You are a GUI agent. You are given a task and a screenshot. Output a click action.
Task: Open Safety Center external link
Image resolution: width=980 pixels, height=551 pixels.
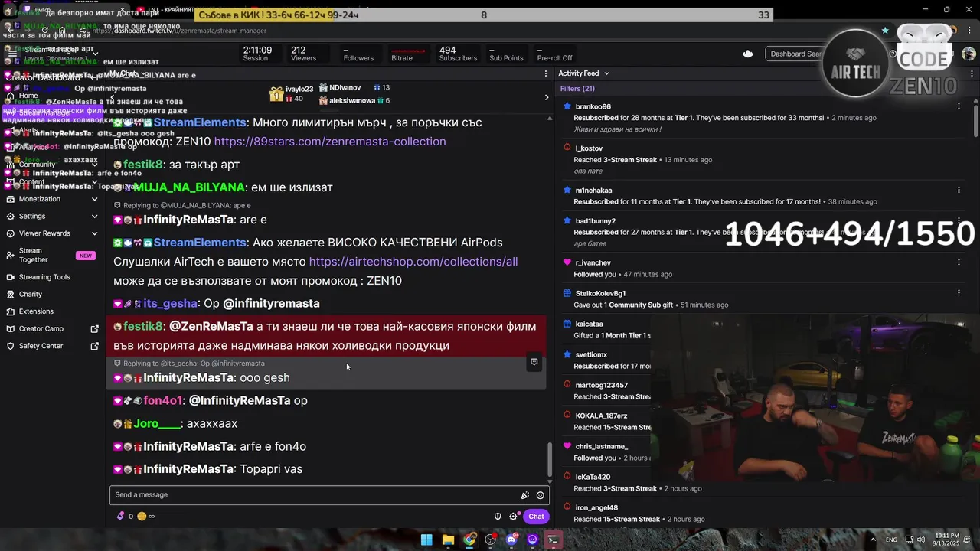click(x=95, y=346)
